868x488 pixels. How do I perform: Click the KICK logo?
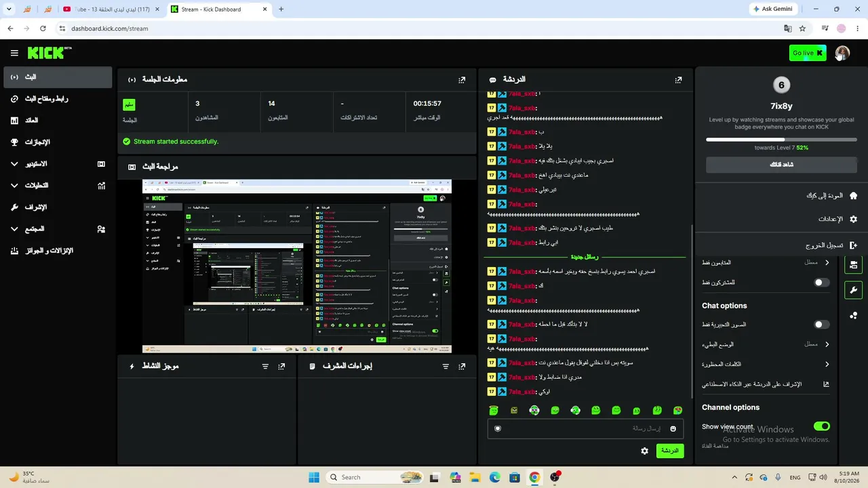tap(50, 53)
